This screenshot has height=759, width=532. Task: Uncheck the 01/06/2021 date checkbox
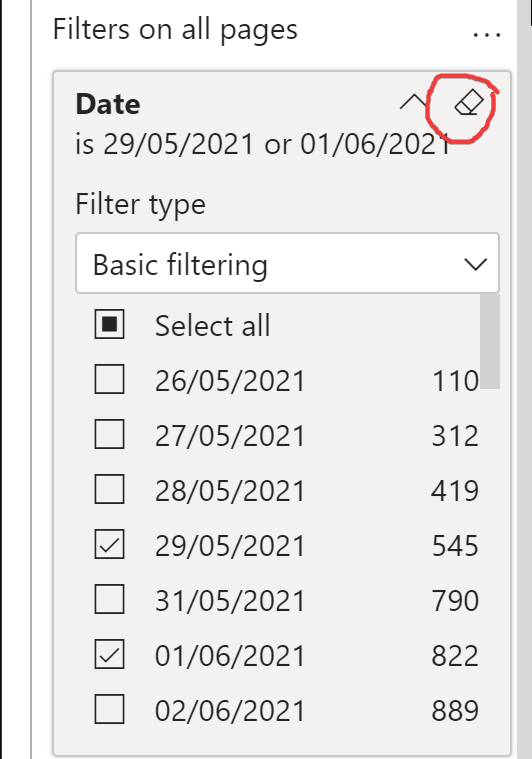pyautogui.click(x=109, y=654)
